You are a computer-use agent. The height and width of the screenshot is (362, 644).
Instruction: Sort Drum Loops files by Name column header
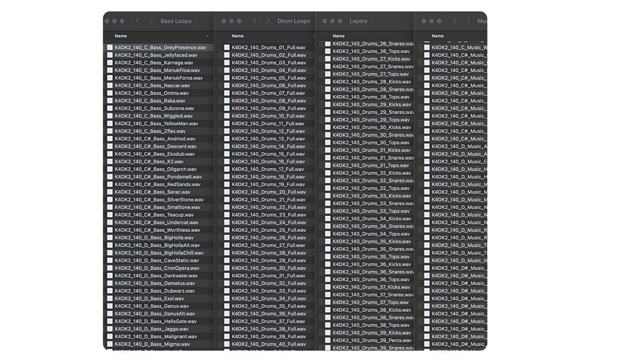point(238,36)
